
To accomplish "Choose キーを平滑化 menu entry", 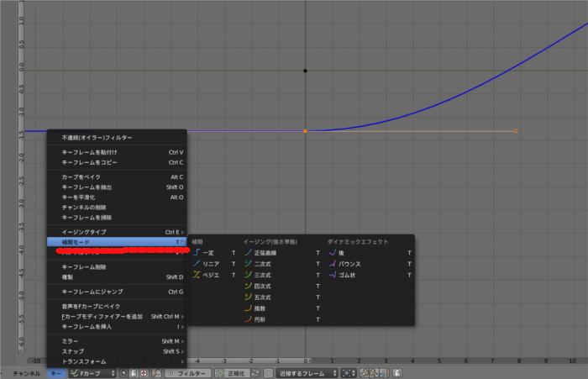I will pyautogui.click(x=117, y=197).
